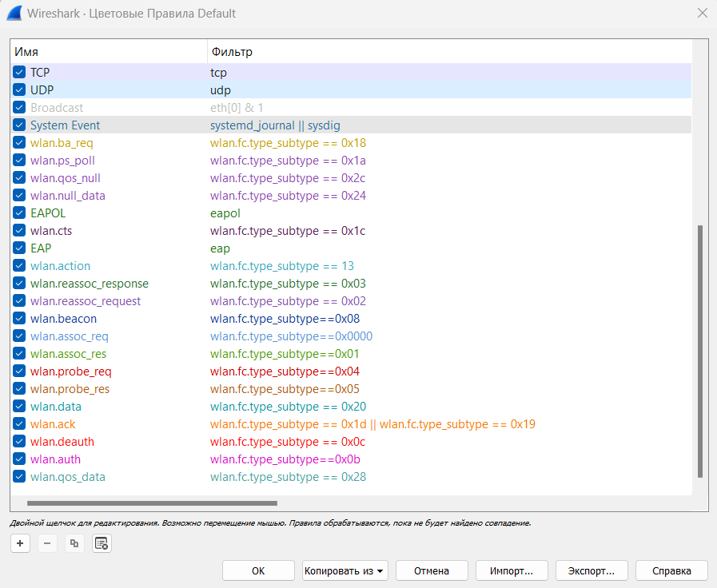717x588 pixels.
Task: Open the Импорт... dialog button
Action: (512, 570)
